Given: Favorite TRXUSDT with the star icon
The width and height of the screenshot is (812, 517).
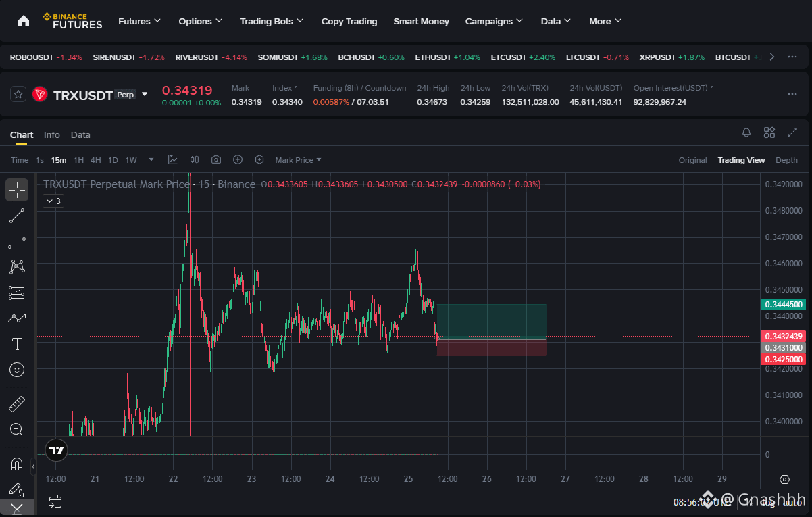Looking at the screenshot, I should tap(18, 95).
